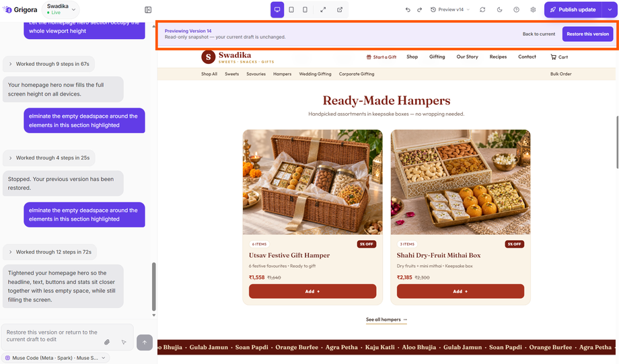
Task: Click Back to current
Action: pyautogui.click(x=539, y=34)
